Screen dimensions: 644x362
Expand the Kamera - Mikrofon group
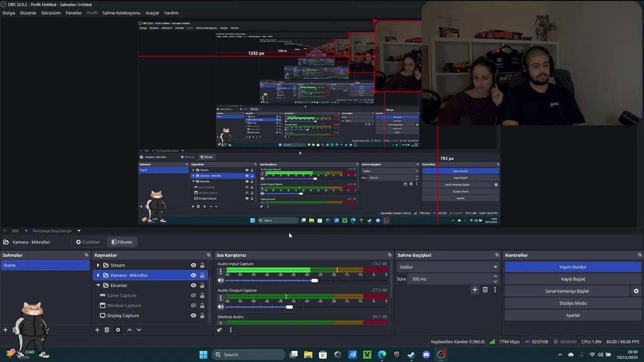coord(98,275)
